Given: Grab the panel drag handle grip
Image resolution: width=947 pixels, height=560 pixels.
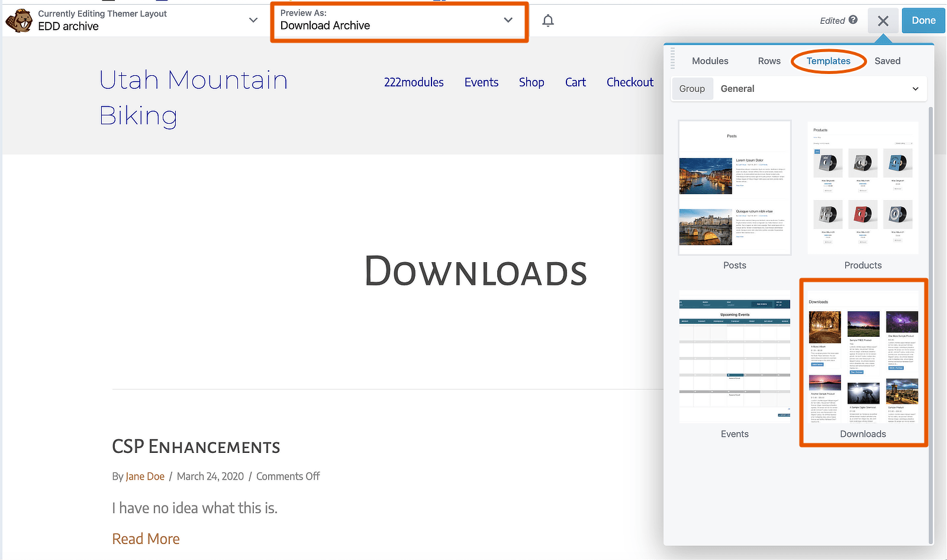Looking at the screenshot, I should tap(672, 59).
